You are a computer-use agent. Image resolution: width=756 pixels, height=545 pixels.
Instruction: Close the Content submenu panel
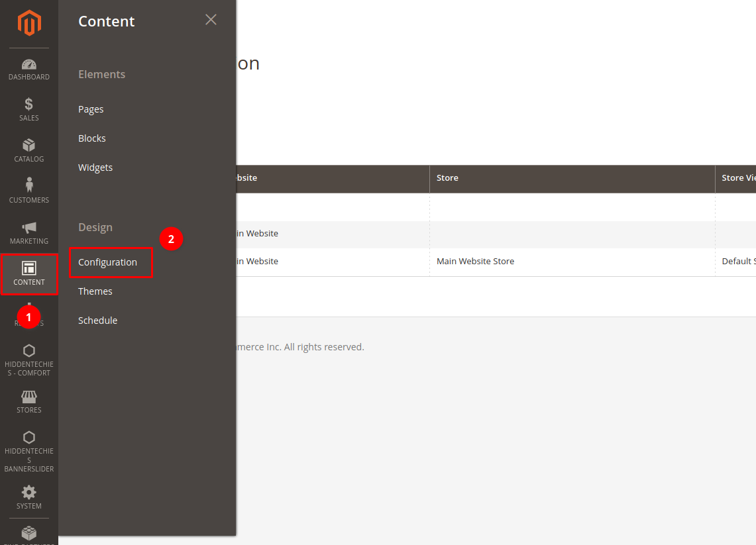[211, 20]
